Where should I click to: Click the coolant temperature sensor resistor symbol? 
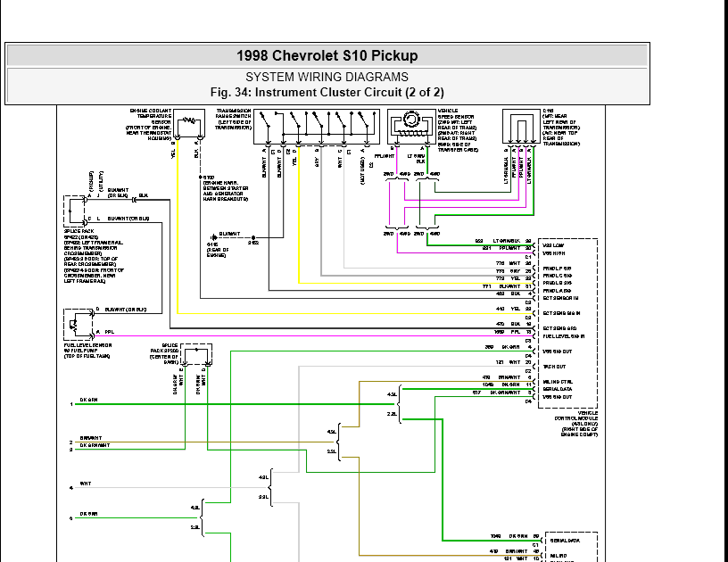[x=189, y=120]
